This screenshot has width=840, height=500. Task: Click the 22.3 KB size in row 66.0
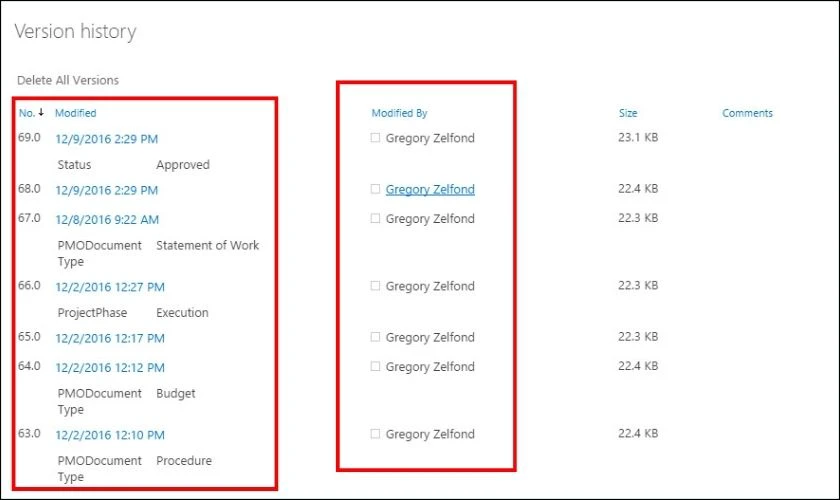point(638,286)
